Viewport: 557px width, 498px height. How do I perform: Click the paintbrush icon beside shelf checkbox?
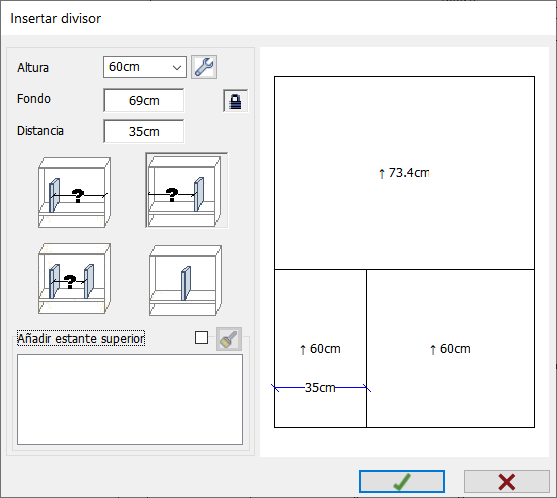click(x=229, y=339)
